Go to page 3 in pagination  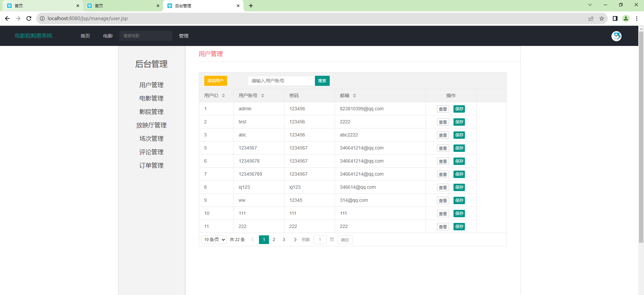click(284, 240)
